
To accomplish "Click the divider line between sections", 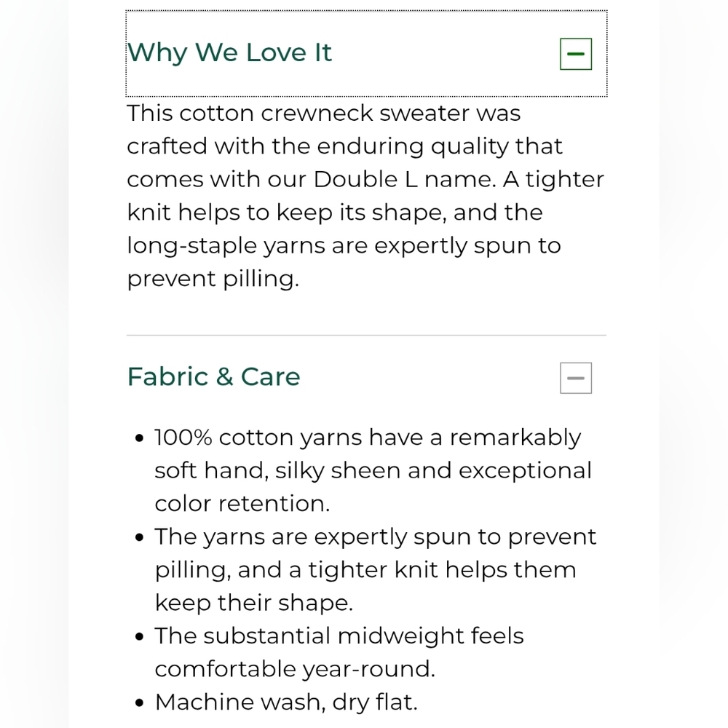I will click(x=366, y=335).
